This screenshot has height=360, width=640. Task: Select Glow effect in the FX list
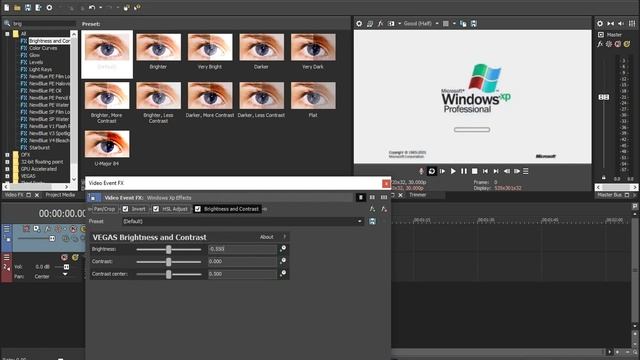(34, 55)
